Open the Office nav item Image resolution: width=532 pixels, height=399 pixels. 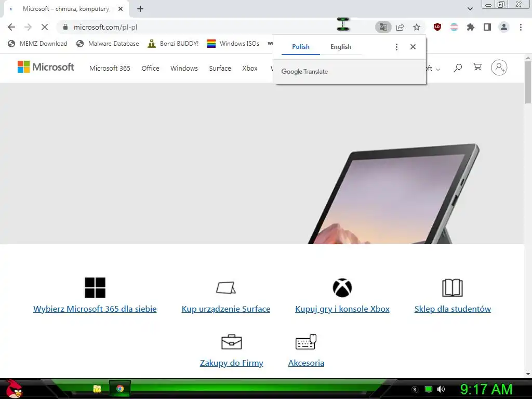(150, 68)
